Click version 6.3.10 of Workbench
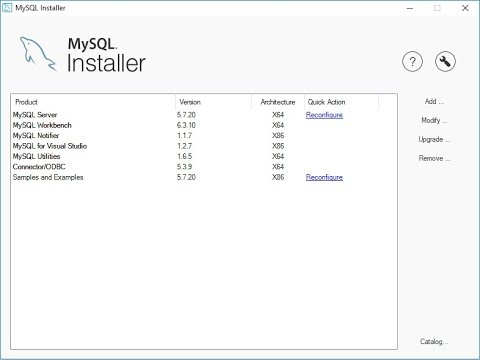The height and width of the screenshot is (360, 480). [186, 125]
